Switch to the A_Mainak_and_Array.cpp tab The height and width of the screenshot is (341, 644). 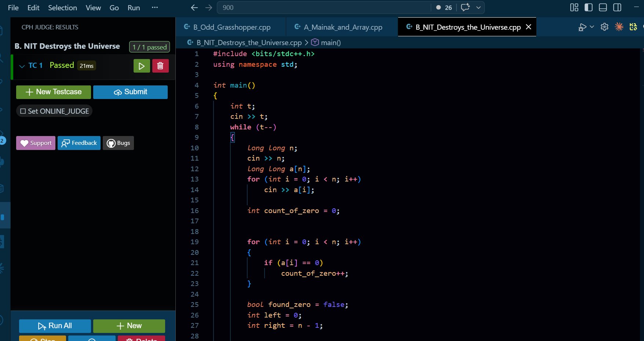pyautogui.click(x=343, y=27)
